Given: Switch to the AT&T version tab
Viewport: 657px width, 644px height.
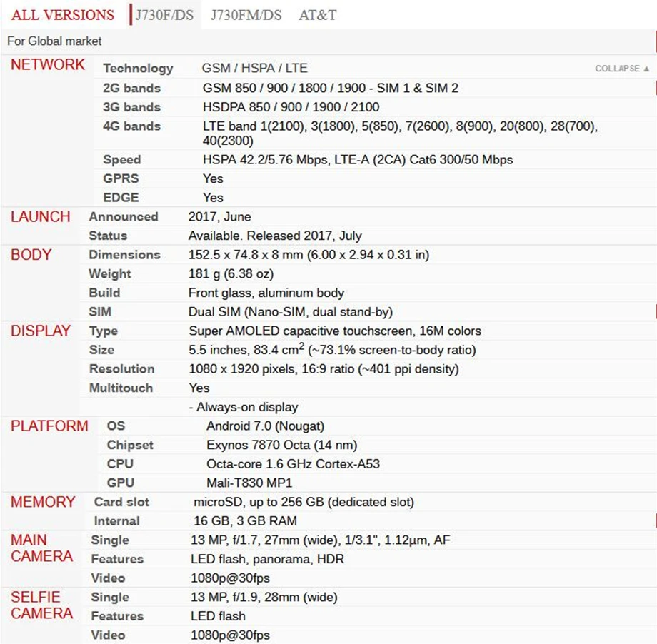Looking at the screenshot, I should pos(317,15).
